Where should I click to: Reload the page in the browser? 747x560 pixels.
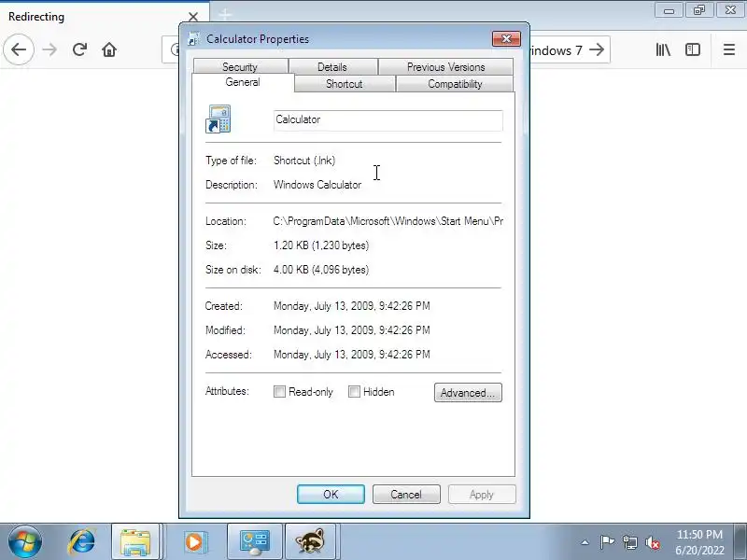tap(79, 49)
